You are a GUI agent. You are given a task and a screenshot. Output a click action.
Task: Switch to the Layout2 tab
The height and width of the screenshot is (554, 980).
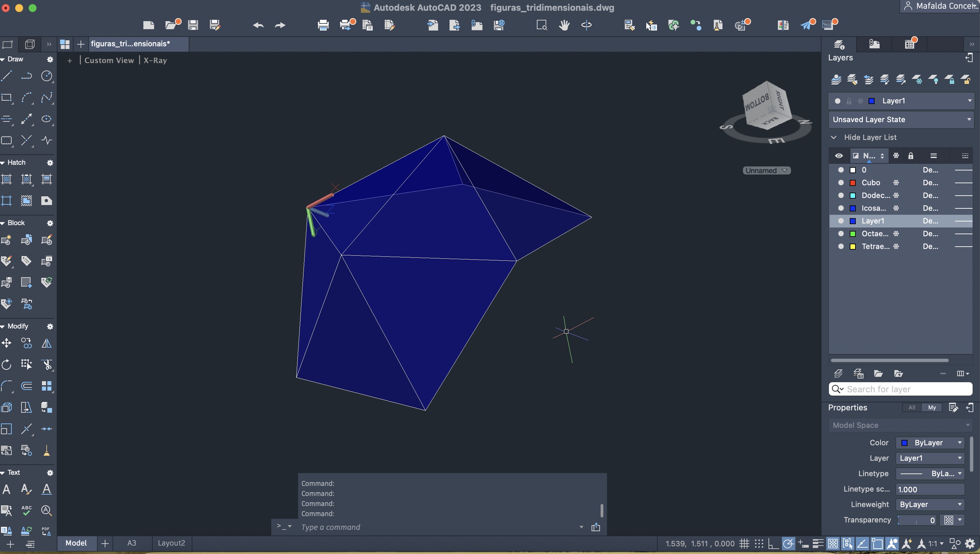click(171, 543)
